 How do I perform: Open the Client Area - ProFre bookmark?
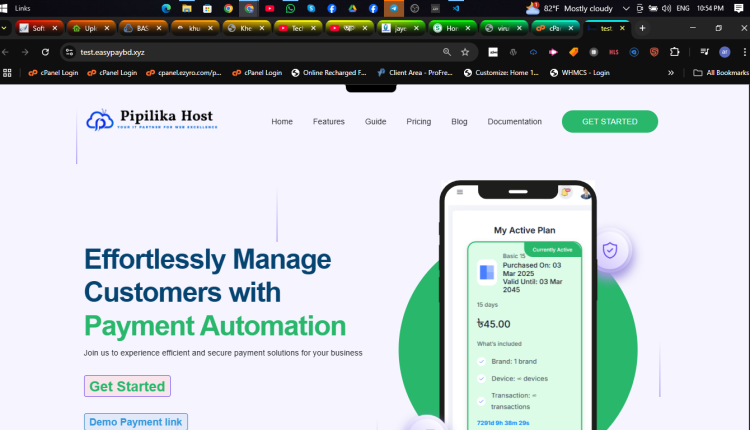[x=415, y=73]
